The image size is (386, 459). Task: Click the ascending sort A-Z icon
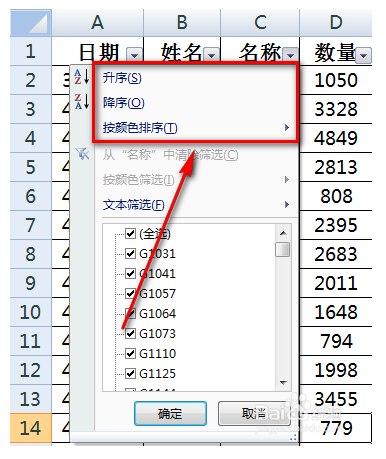click(82, 77)
